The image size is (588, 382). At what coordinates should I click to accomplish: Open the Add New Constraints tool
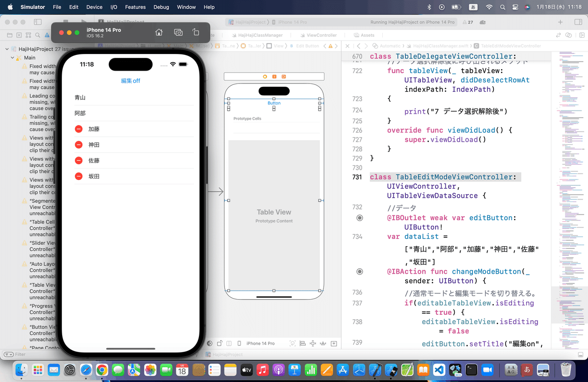click(x=313, y=343)
